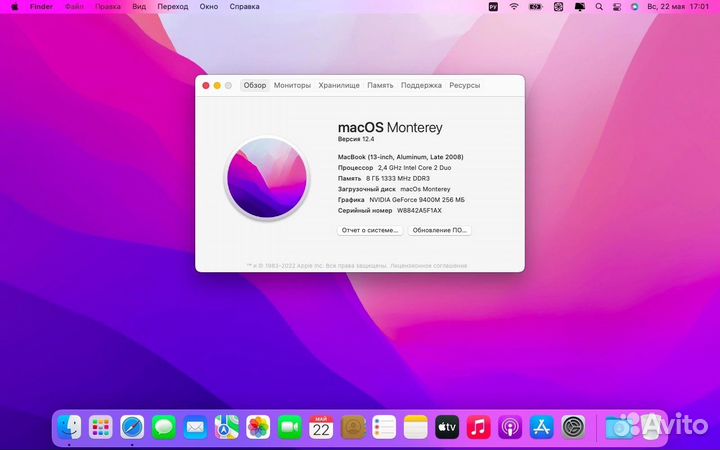The width and height of the screenshot is (720, 450).
Task: Open Control Center in menu bar
Action: [x=617, y=6]
